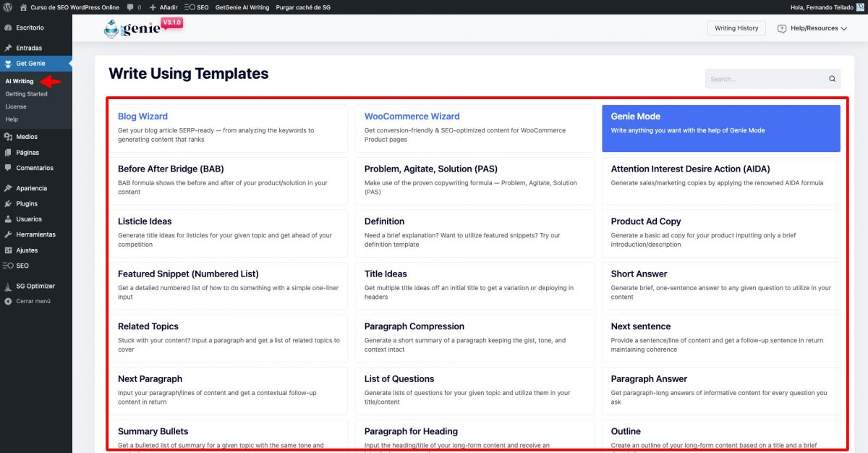Select the Short Answer template

[x=721, y=286]
